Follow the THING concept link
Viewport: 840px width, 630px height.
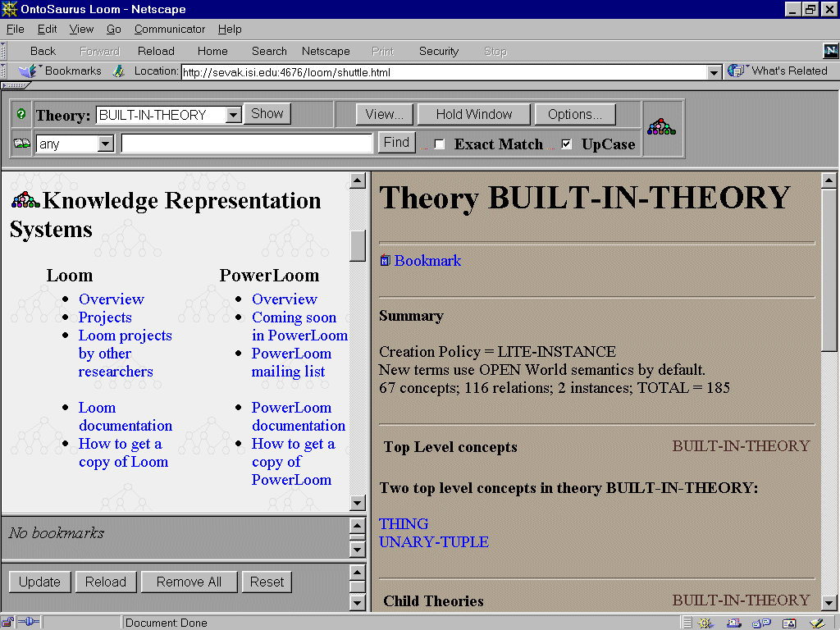coord(404,523)
